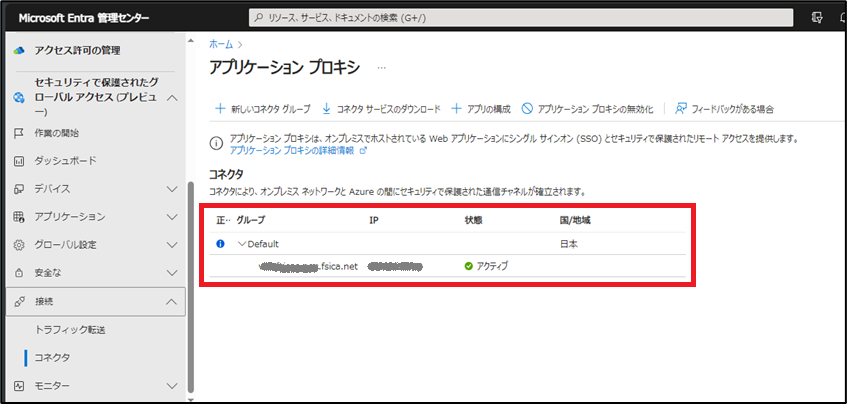847x404 pixels.
Task: Collapse the Default connector group row
Action: (x=242, y=244)
